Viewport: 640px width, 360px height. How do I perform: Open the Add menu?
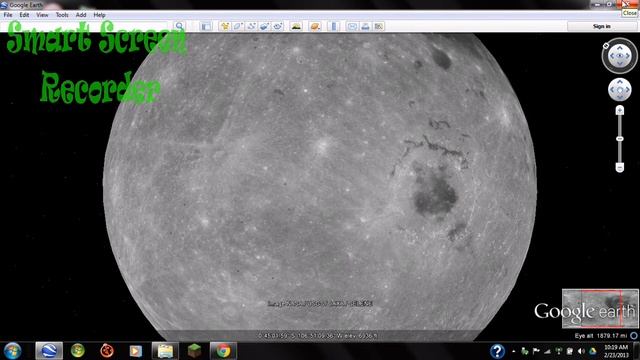point(81,15)
